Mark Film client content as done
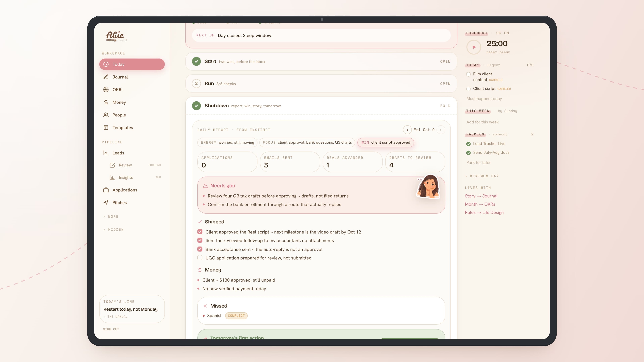 click(x=469, y=74)
